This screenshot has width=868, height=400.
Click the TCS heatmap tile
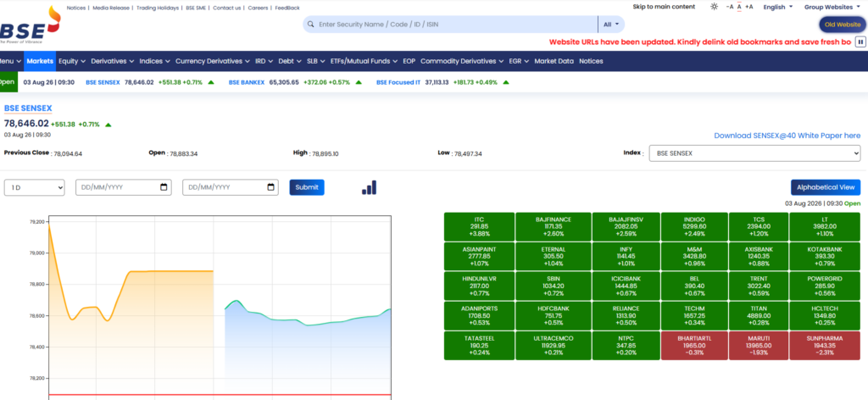[759, 226]
